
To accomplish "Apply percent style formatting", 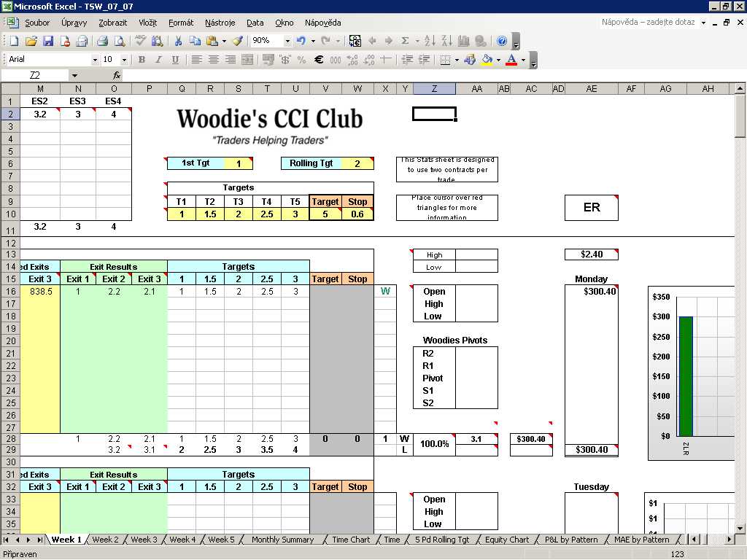I will [x=301, y=60].
